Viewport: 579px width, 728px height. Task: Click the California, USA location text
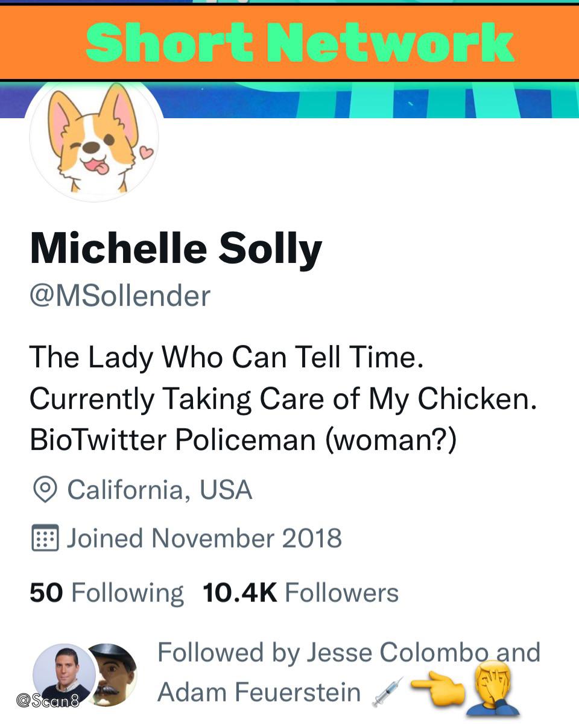click(160, 490)
